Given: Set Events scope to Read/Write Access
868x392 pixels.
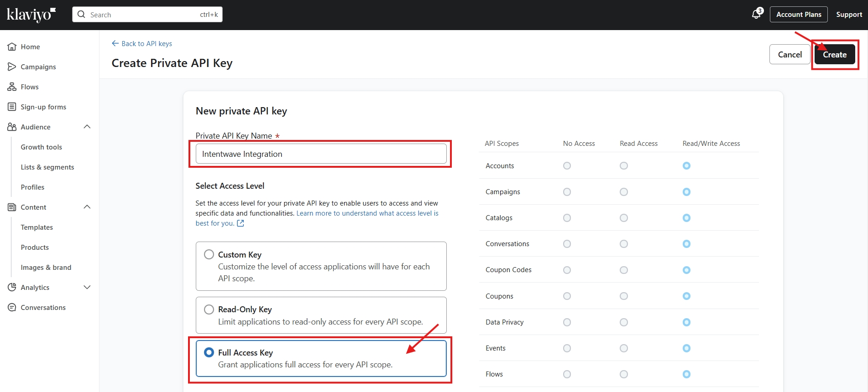Looking at the screenshot, I should (x=686, y=348).
